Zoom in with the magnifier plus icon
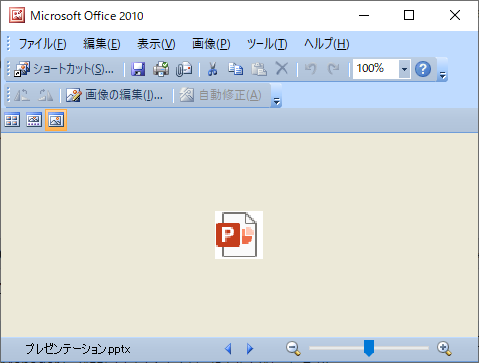This screenshot has height=363, width=479. click(444, 349)
